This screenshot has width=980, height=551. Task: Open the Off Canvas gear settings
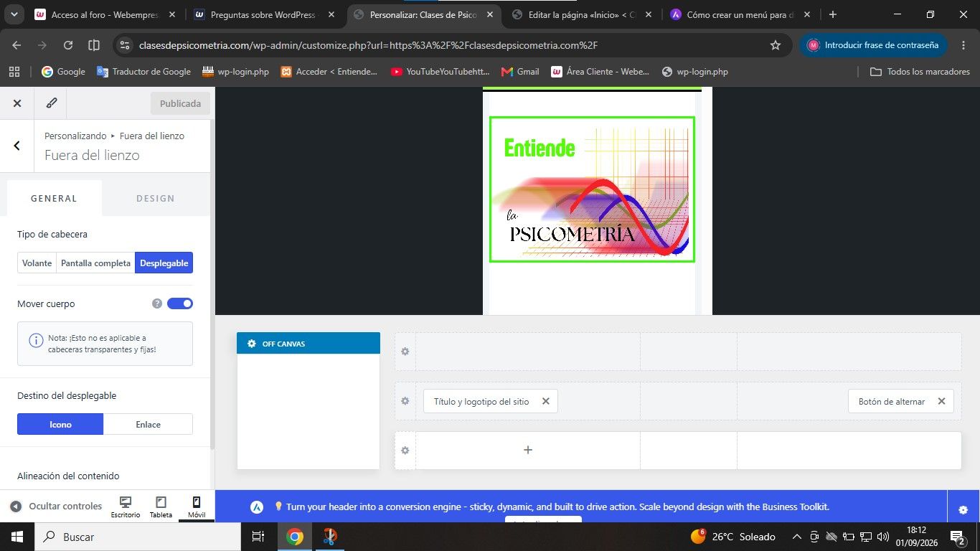pyautogui.click(x=252, y=344)
